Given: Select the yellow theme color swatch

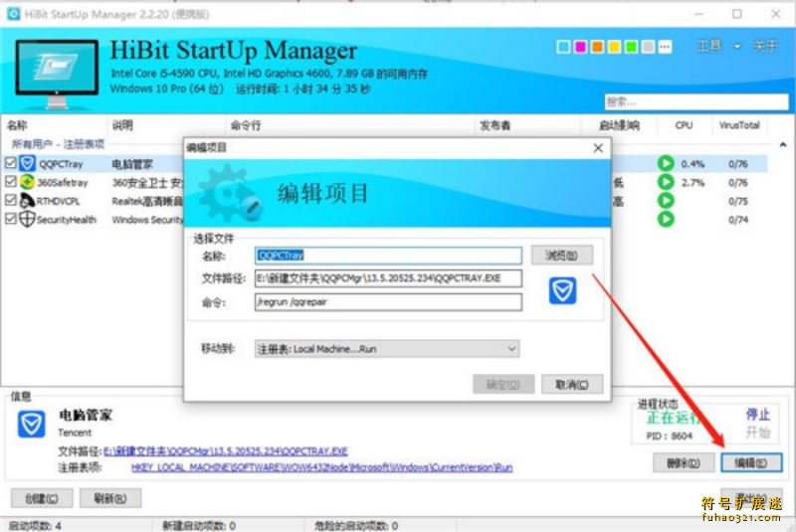Looking at the screenshot, I should coord(614,47).
